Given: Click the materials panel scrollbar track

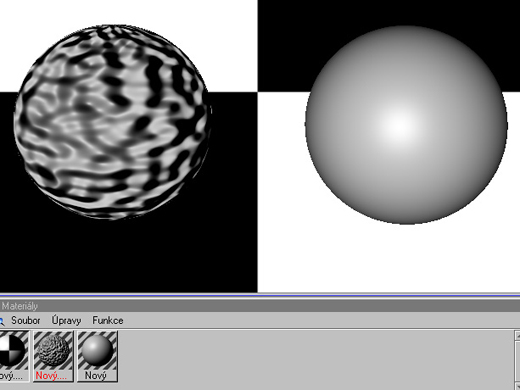Looking at the screenshot, I should point(517,362).
